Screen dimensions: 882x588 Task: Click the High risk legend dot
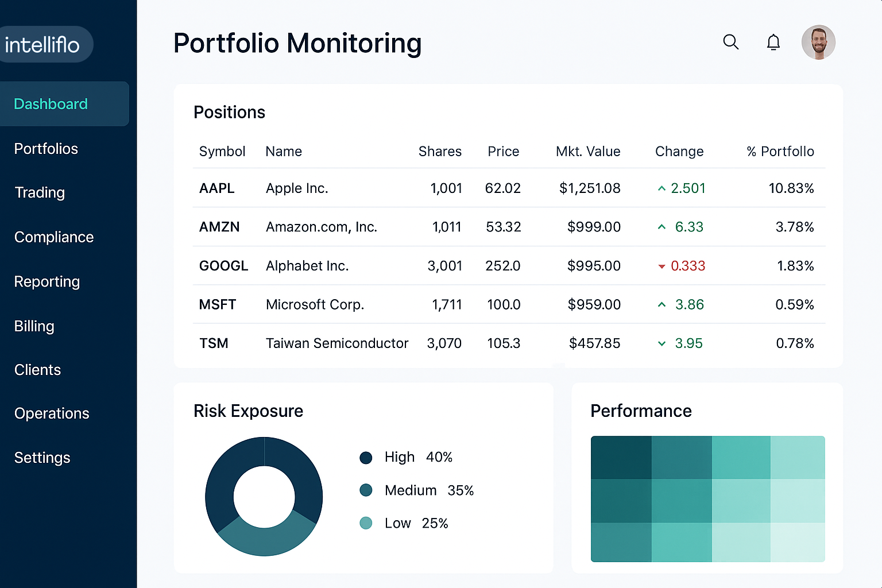coord(366,458)
